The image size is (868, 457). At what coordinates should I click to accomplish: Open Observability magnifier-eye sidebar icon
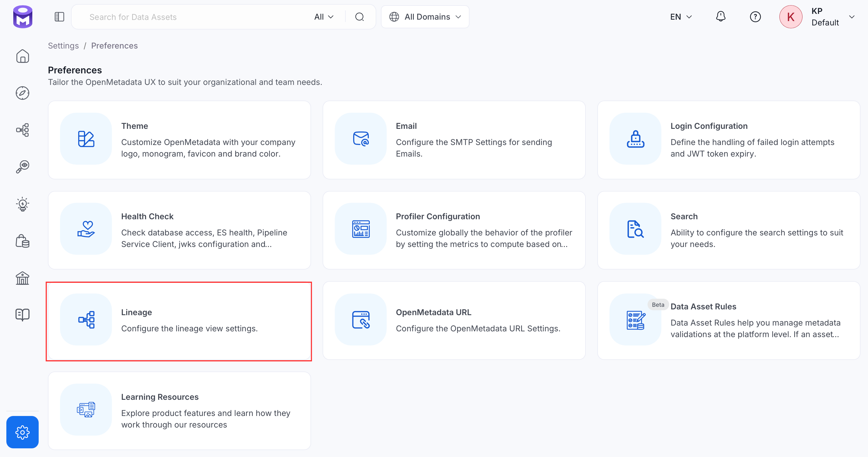click(x=23, y=167)
